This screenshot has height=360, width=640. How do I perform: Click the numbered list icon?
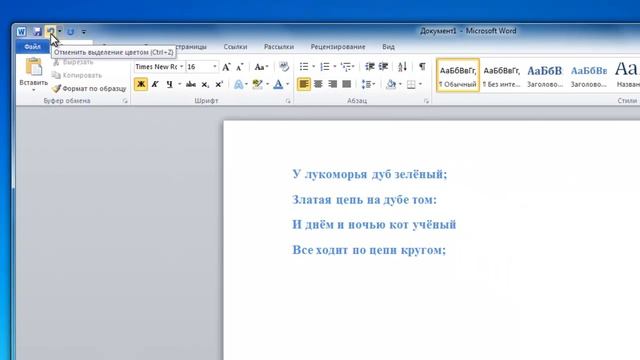coord(325,67)
